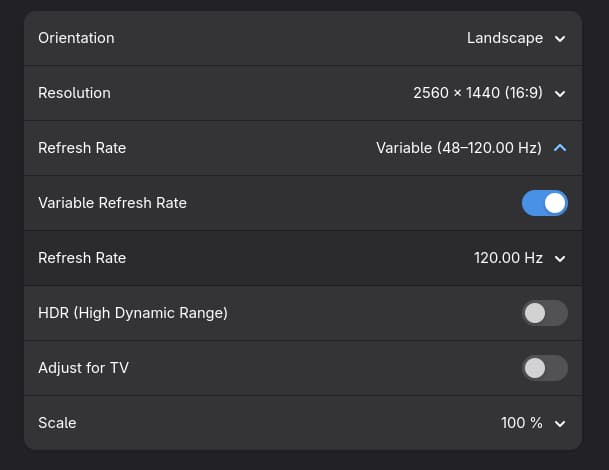Click the chevron icon next to 2560 × 1440
This screenshot has height=470, width=609.
tap(560, 94)
